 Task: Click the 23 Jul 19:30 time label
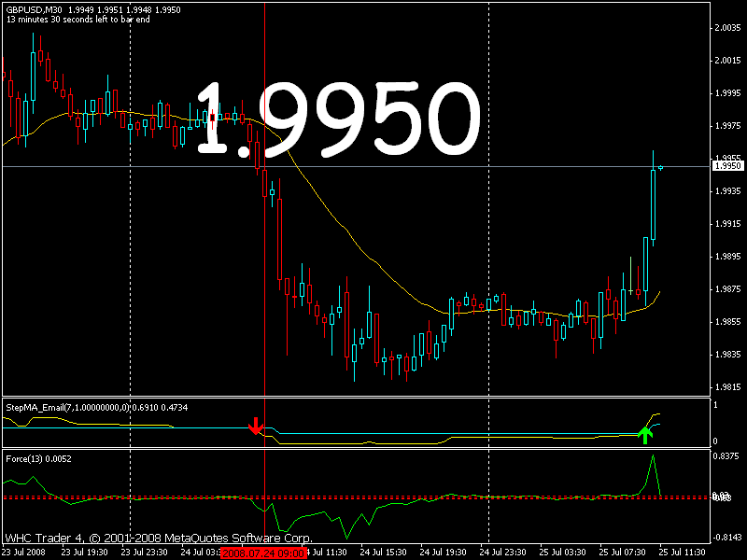click(x=84, y=553)
